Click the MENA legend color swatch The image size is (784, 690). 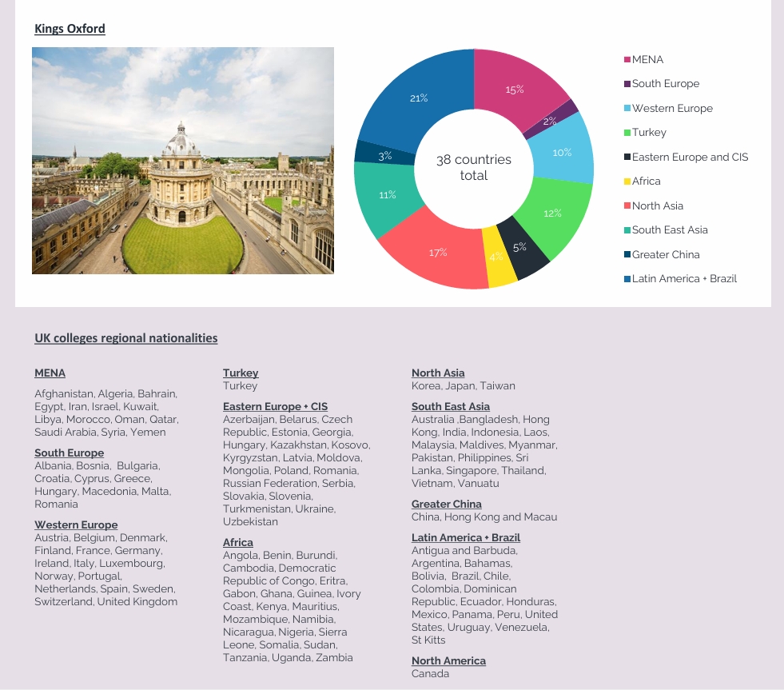(627, 60)
